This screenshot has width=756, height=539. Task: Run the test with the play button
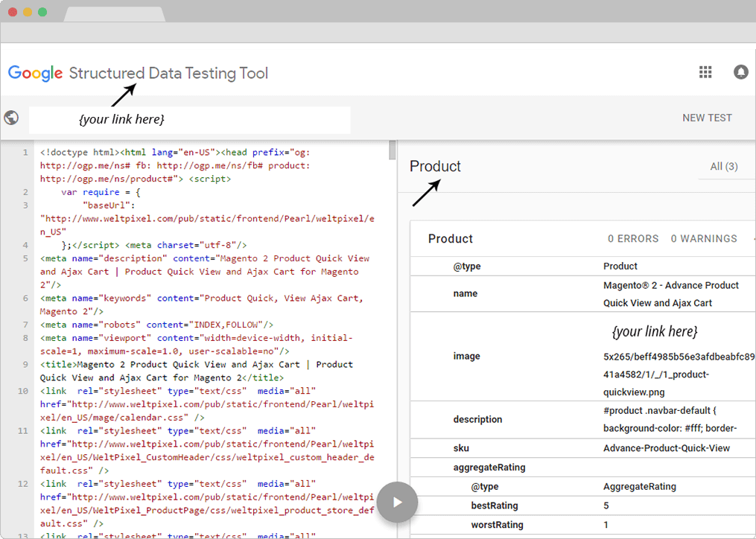397,503
